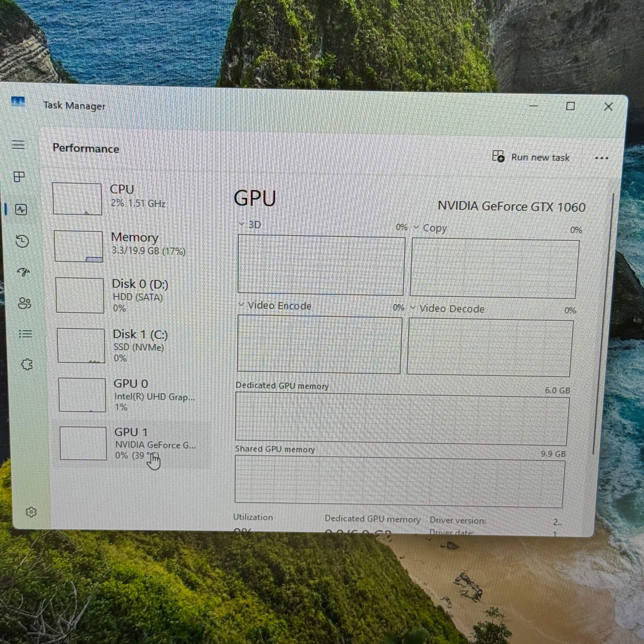Viewport: 644px width, 644px height.
Task: Click the Shared GPU memory graph
Action: pyautogui.click(x=399, y=481)
